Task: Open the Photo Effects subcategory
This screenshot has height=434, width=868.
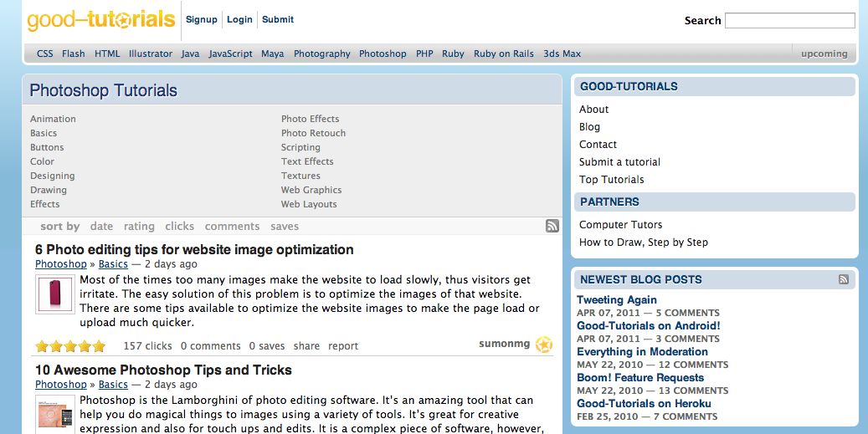Action: pos(310,119)
